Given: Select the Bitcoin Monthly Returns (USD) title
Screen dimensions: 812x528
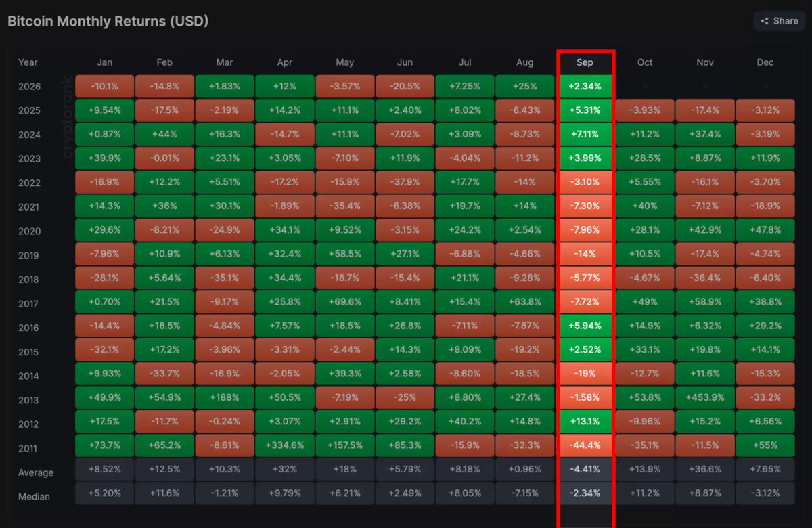Looking at the screenshot, I should pos(108,21).
